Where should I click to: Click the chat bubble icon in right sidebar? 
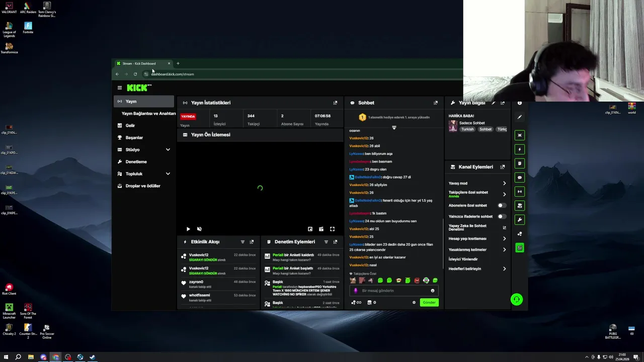pyautogui.click(x=520, y=177)
